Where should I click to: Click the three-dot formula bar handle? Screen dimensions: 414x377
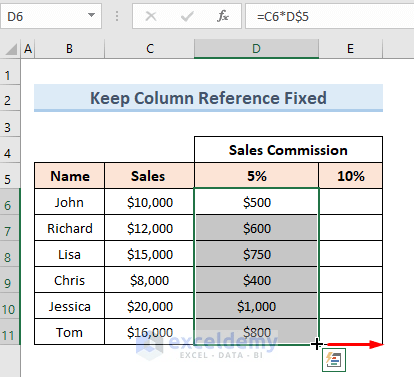[117, 16]
